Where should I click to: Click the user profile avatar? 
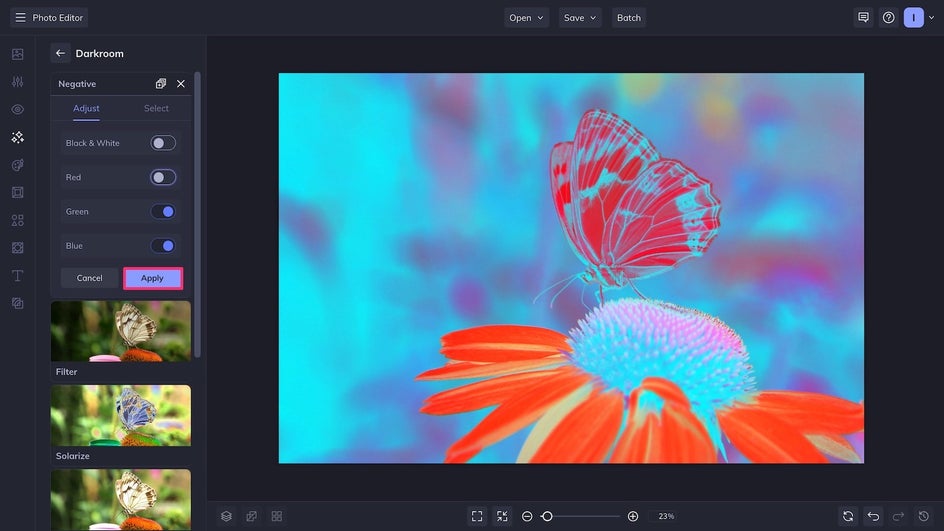click(x=913, y=17)
